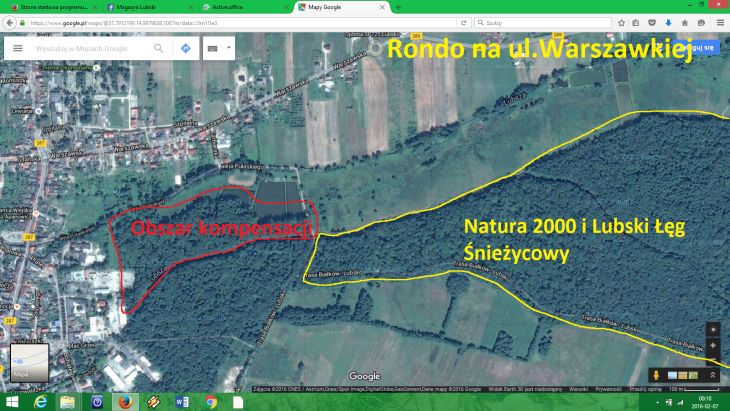This screenshot has height=411, width=730.
Task: Open the Google Maps hamburger menu
Action: tap(17, 48)
